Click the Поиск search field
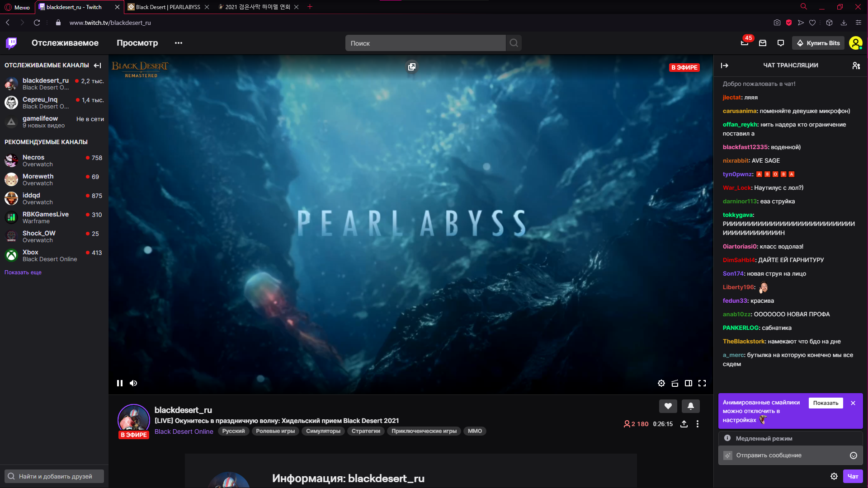This screenshot has width=868, height=488. click(425, 43)
